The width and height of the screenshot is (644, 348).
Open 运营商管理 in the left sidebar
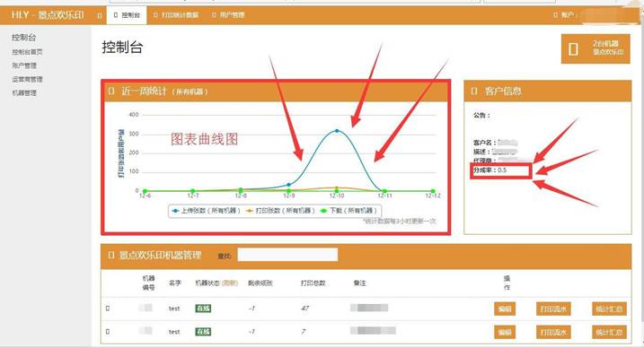27,79
